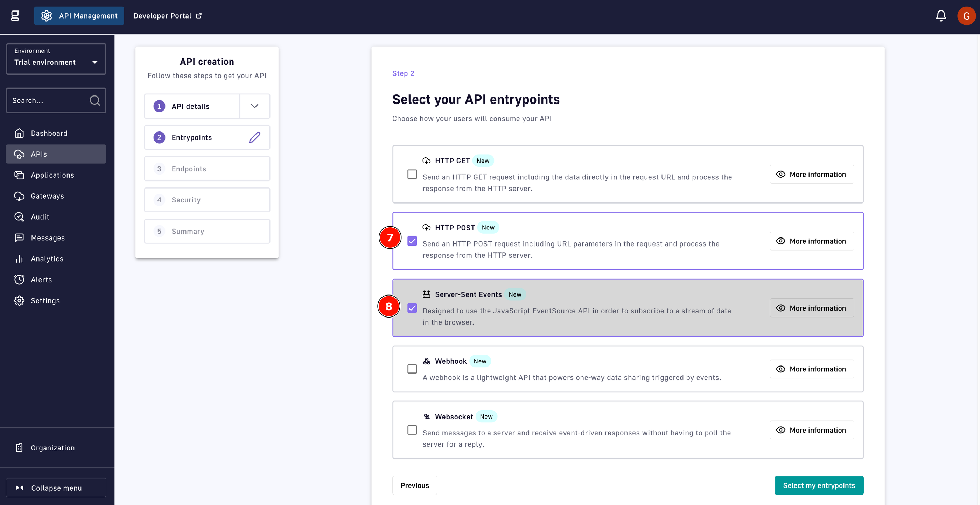This screenshot has height=505, width=980.
Task: Click the API Management gear icon
Action: coord(47,16)
